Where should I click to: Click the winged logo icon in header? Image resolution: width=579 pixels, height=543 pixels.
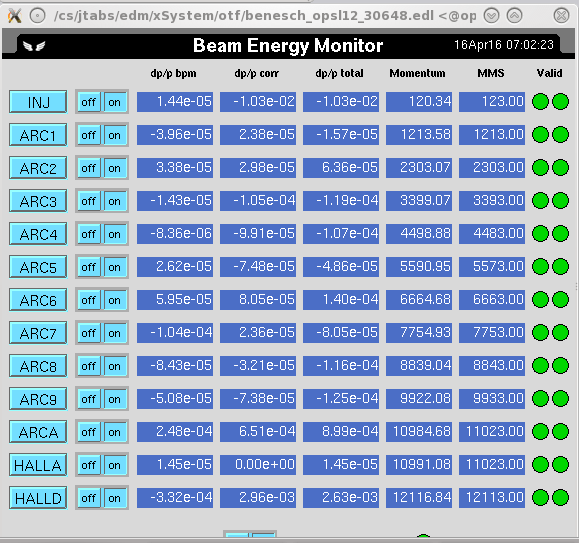tap(34, 46)
